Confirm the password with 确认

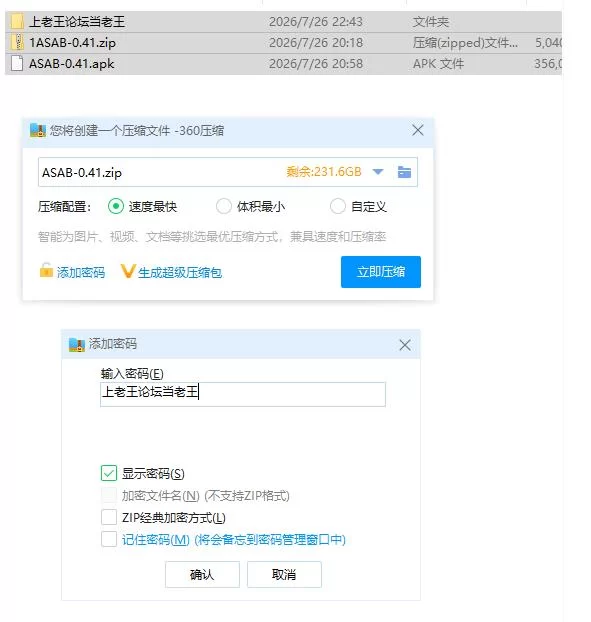202,574
